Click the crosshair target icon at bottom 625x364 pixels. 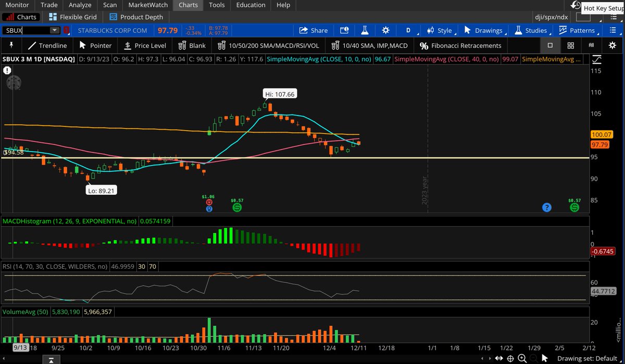(510, 358)
